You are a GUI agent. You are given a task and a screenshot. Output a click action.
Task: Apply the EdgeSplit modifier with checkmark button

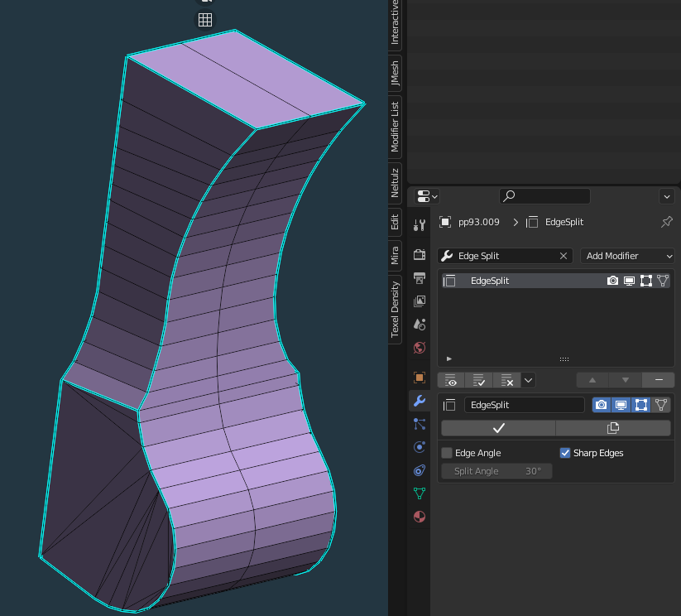(498, 428)
